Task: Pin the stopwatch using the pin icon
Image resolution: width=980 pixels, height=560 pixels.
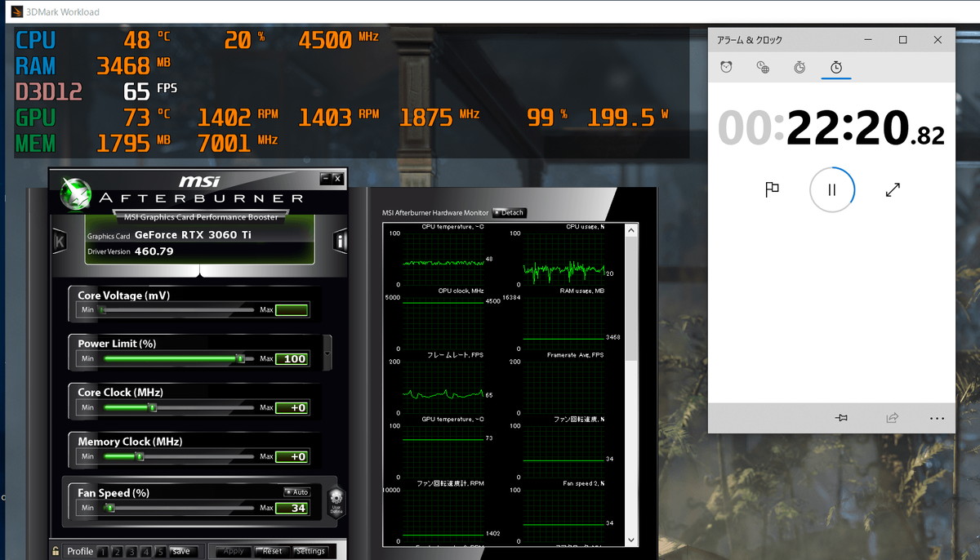Action: 841,418
